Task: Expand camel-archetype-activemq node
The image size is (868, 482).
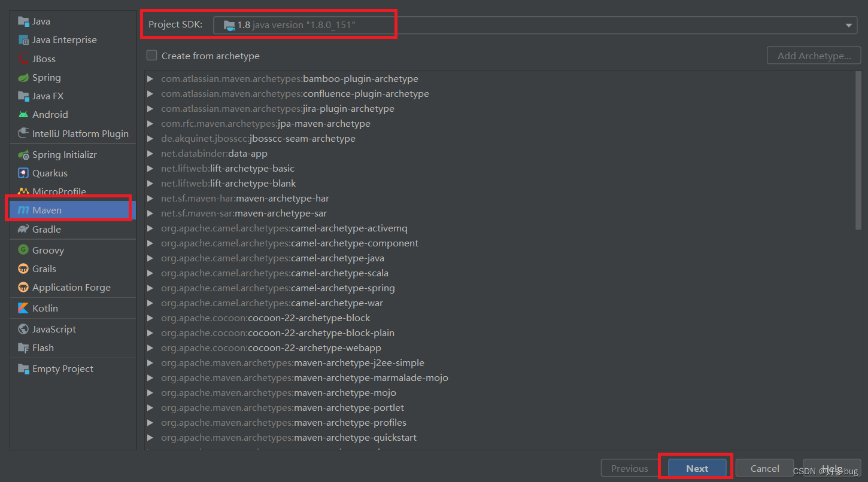Action: pos(150,228)
